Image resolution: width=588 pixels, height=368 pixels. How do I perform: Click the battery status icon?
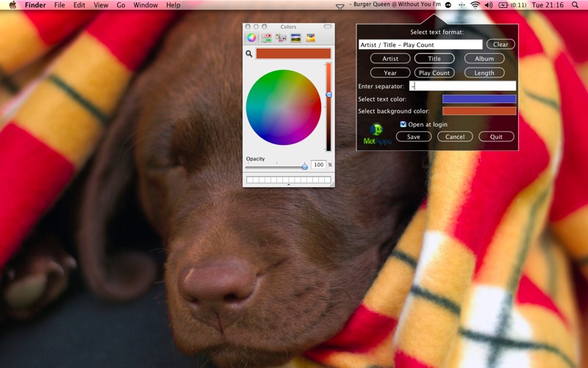coord(503,5)
